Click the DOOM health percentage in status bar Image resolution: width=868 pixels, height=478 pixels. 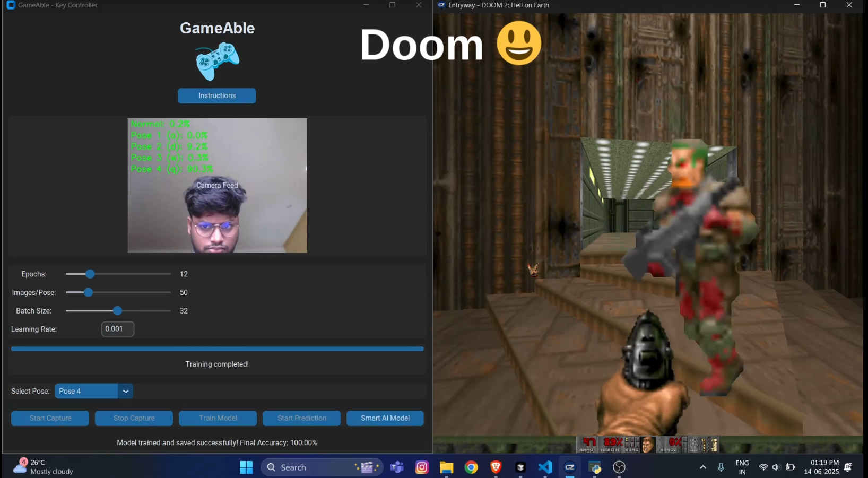click(612, 442)
